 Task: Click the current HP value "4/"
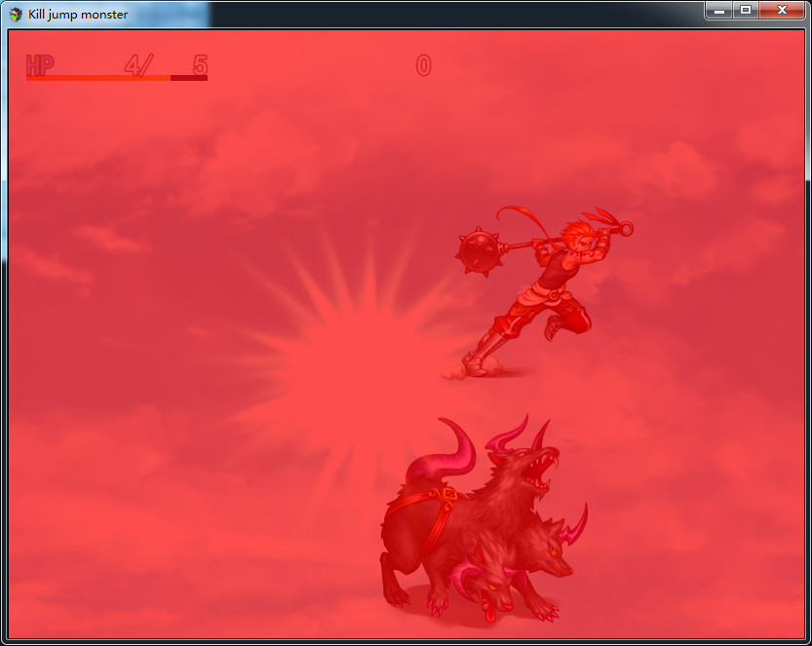click(x=138, y=65)
